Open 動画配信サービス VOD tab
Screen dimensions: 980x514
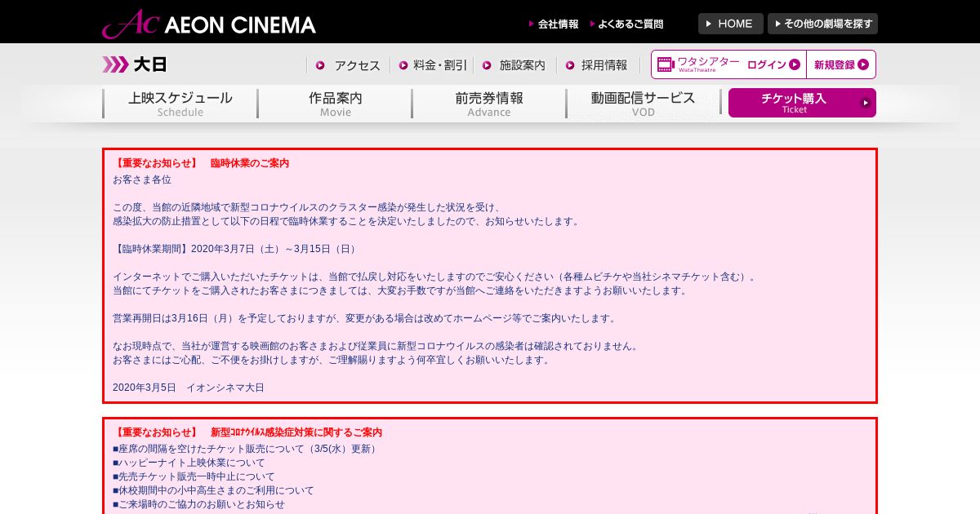643,104
